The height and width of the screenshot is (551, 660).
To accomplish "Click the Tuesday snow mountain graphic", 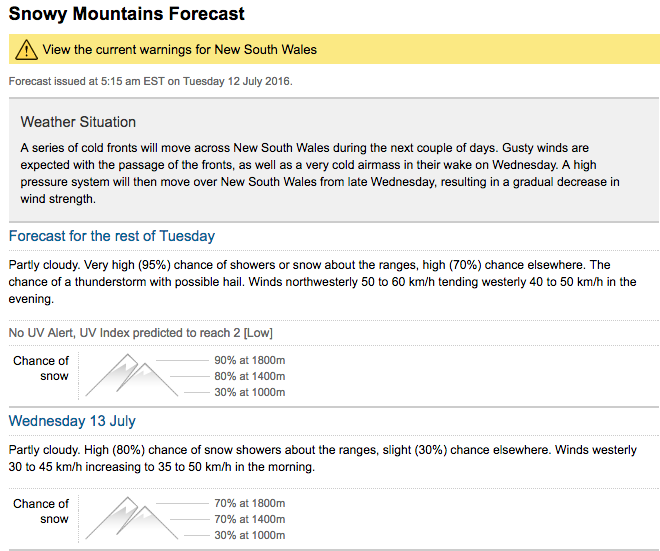I will click(132, 375).
